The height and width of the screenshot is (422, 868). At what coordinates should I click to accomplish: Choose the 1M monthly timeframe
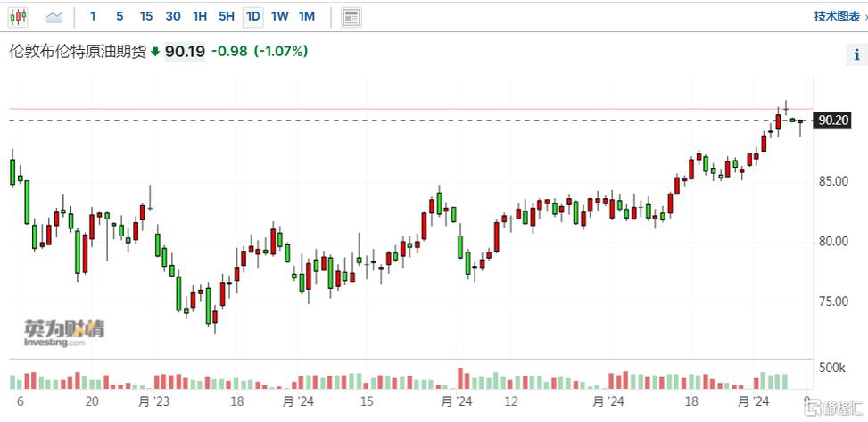pyautogui.click(x=307, y=16)
